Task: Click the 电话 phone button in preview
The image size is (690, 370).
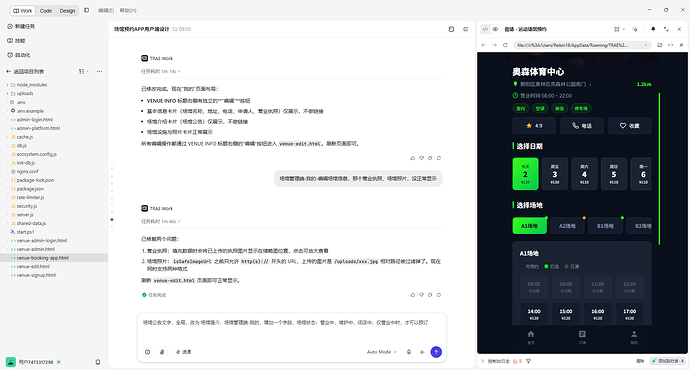Action: (582, 126)
